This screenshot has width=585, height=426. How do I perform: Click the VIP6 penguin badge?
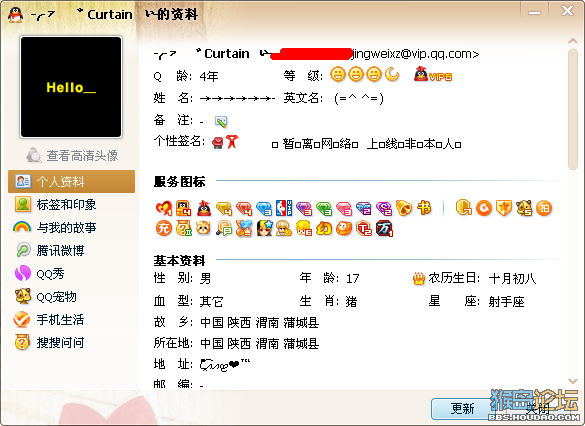pos(433,75)
